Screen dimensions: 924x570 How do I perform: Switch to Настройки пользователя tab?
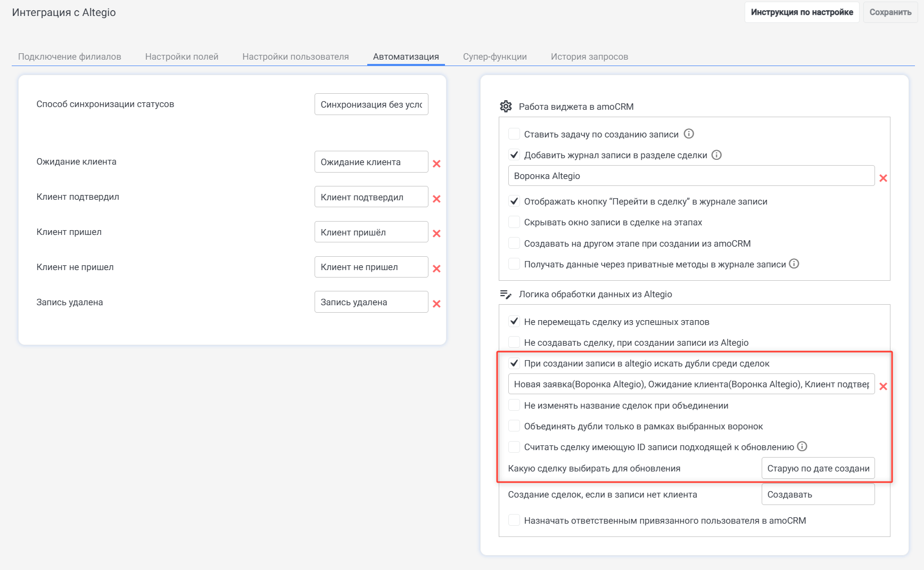click(296, 56)
